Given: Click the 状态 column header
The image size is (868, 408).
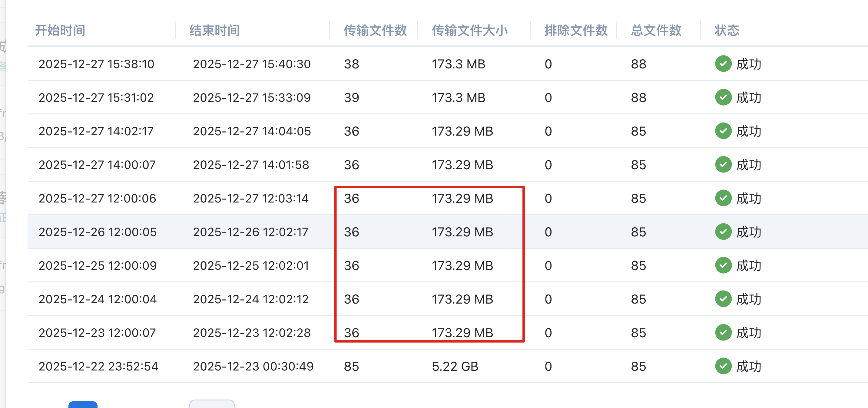Looking at the screenshot, I should (727, 30).
